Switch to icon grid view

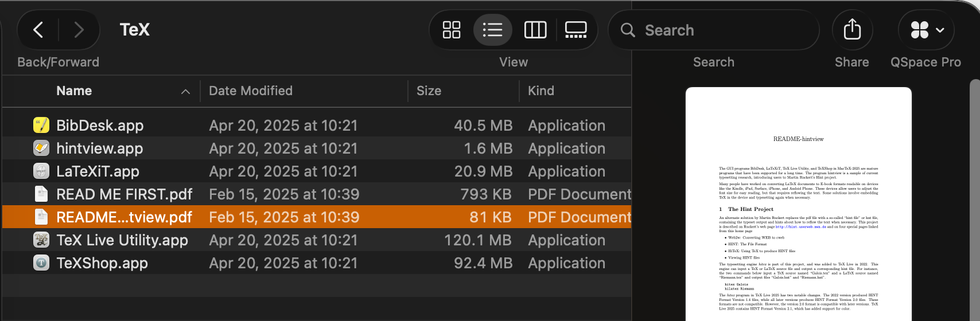click(452, 30)
